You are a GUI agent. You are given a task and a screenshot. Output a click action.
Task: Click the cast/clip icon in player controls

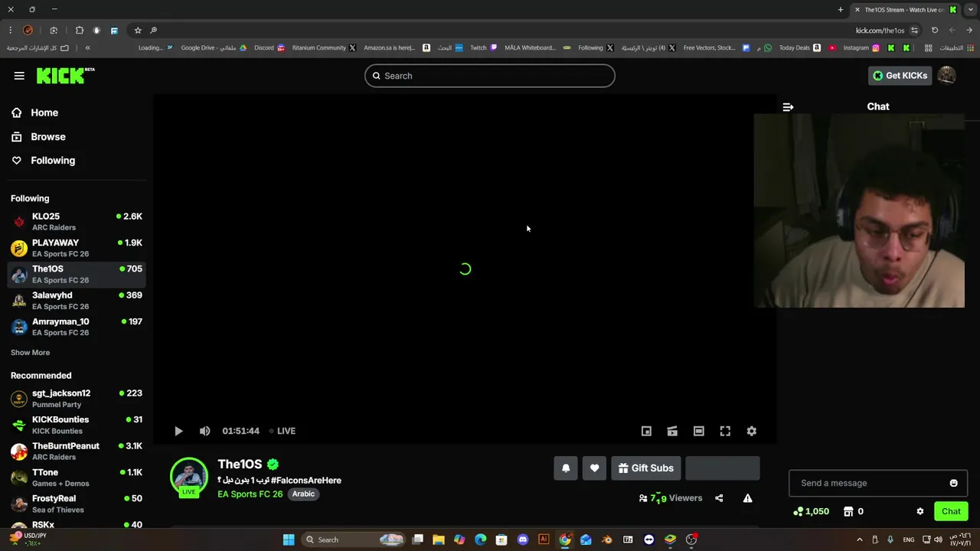[x=672, y=431]
